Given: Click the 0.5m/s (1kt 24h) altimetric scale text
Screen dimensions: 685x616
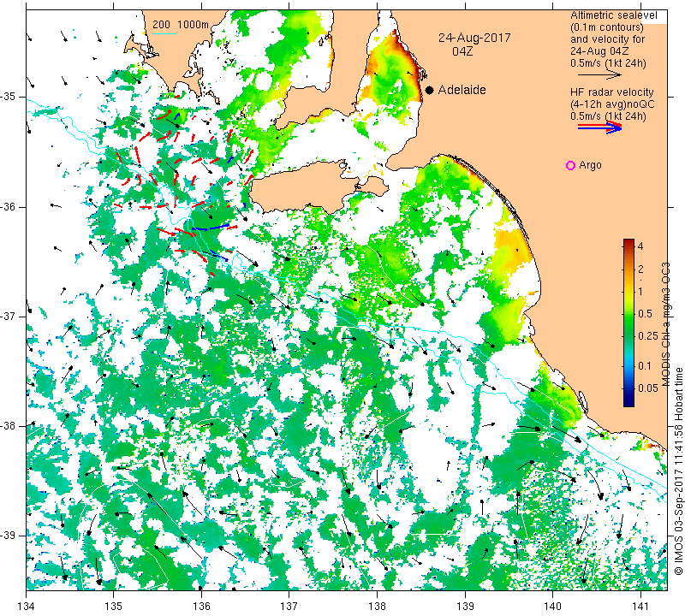Looking at the screenshot, I should click(x=608, y=62).
